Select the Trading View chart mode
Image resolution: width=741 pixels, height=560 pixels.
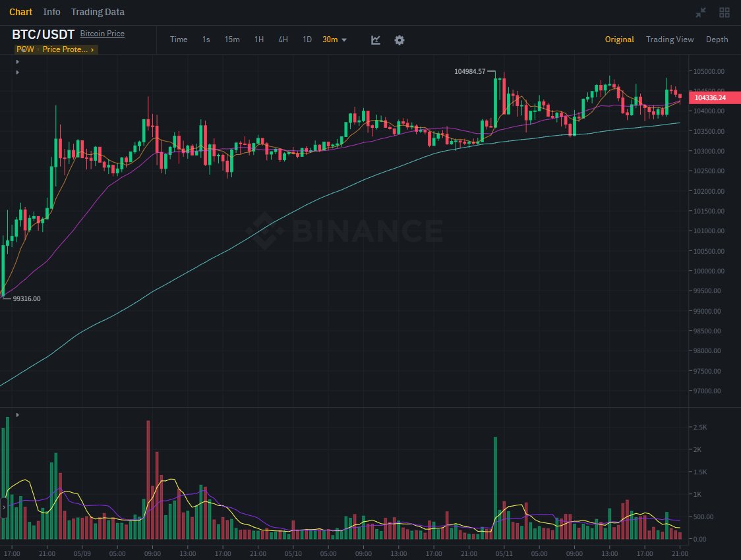coord(670,40)
